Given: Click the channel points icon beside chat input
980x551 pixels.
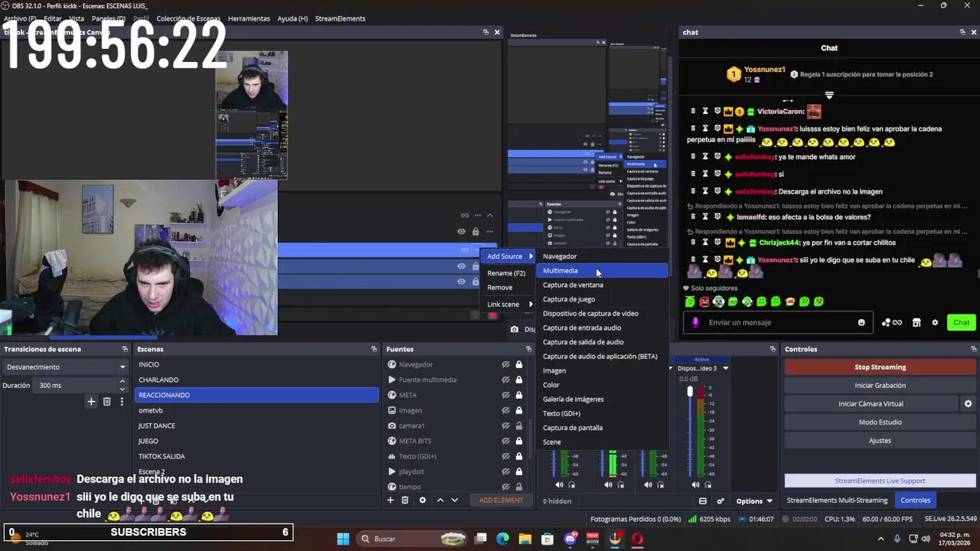Looking at the screenshot, I should pyautogui.click(x=891, y=322).
